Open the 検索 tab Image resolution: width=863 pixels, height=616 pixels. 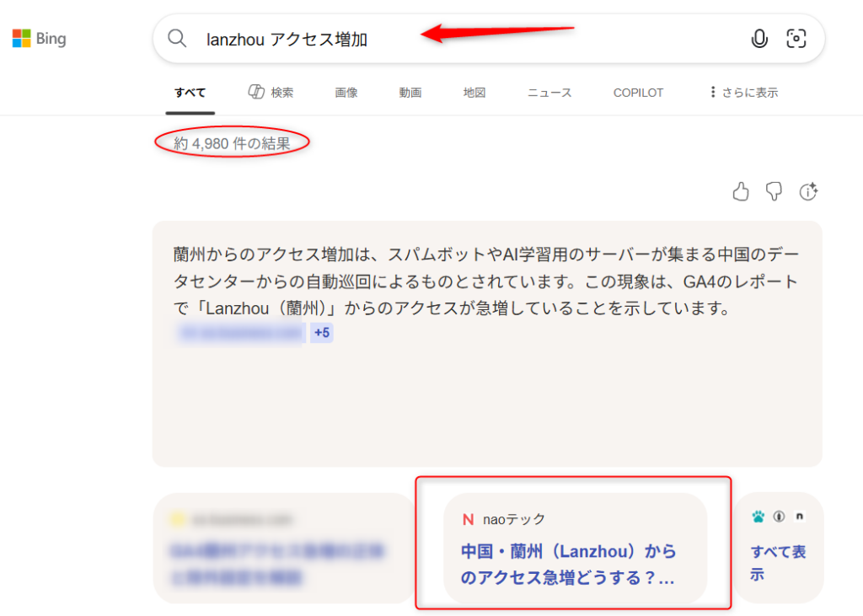[x=271, y=93]
